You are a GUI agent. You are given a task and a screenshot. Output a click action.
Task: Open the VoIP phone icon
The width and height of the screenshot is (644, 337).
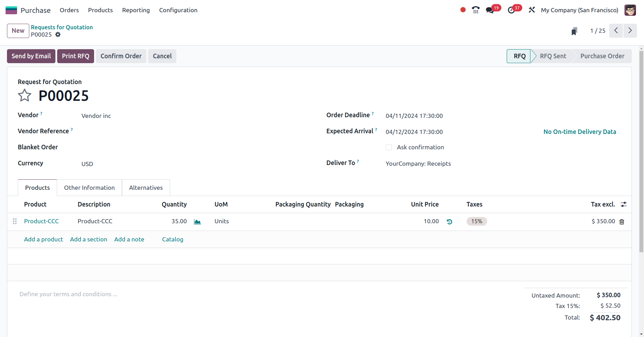click(475, 10)
